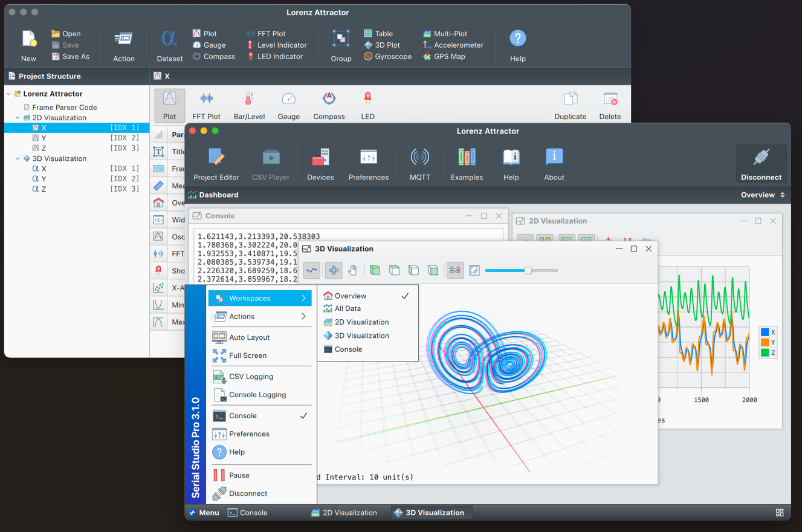
Task: Click the Disconnect button in main toolbar
Action: pos(762,164)
